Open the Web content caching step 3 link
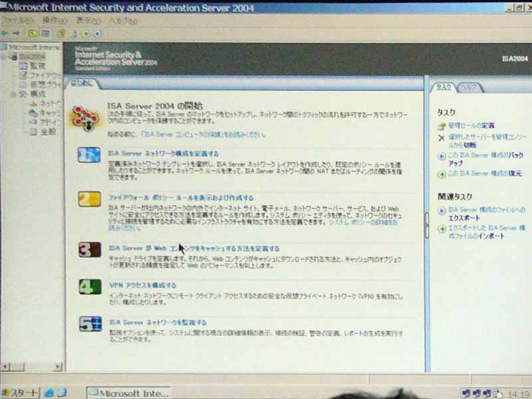 pos(194,248)
